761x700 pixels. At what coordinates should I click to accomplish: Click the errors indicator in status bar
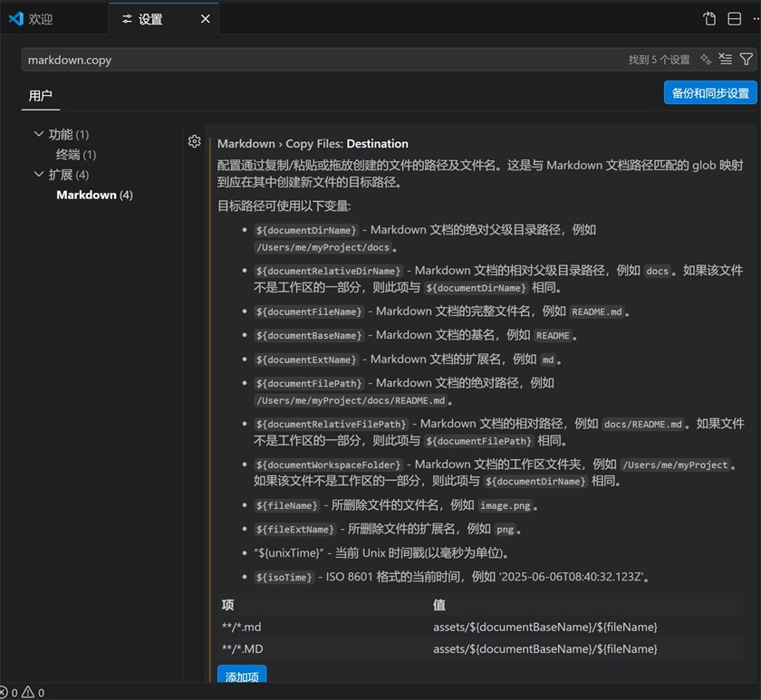coord(9,692)
